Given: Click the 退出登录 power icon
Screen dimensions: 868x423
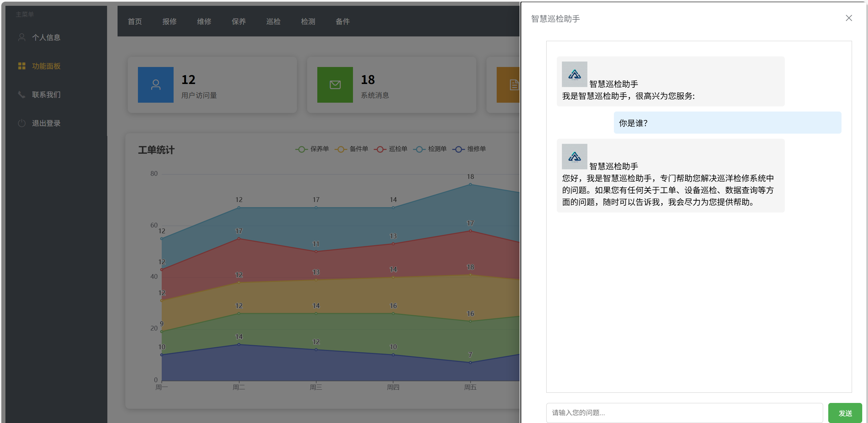Looking at the screenshot, I should (22, 123).
